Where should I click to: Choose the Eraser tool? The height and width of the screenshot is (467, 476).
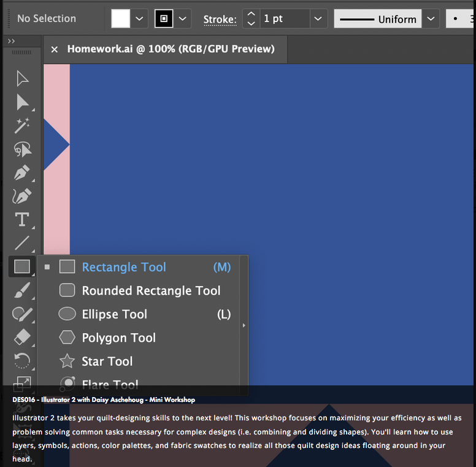coord(22,337)
